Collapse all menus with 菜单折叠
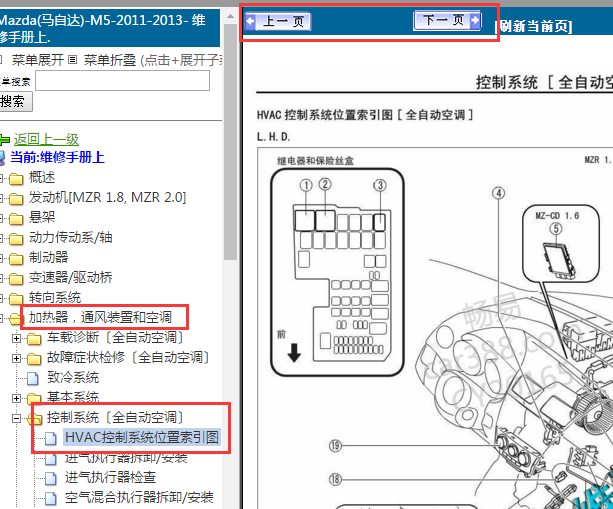The width and height of the screenshot is (613, 509). tap(109, 60)
